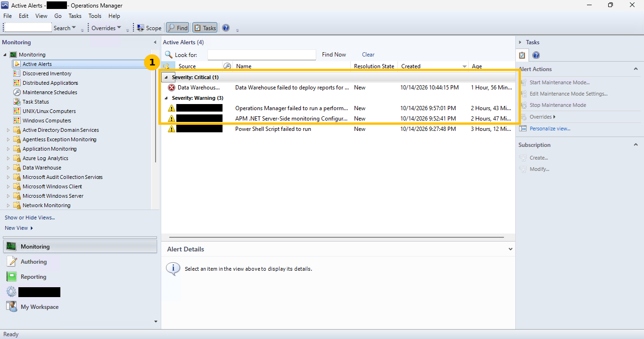The image size is (644, 339).
Task: Click the Find Now button
Action: coord(334,55)
